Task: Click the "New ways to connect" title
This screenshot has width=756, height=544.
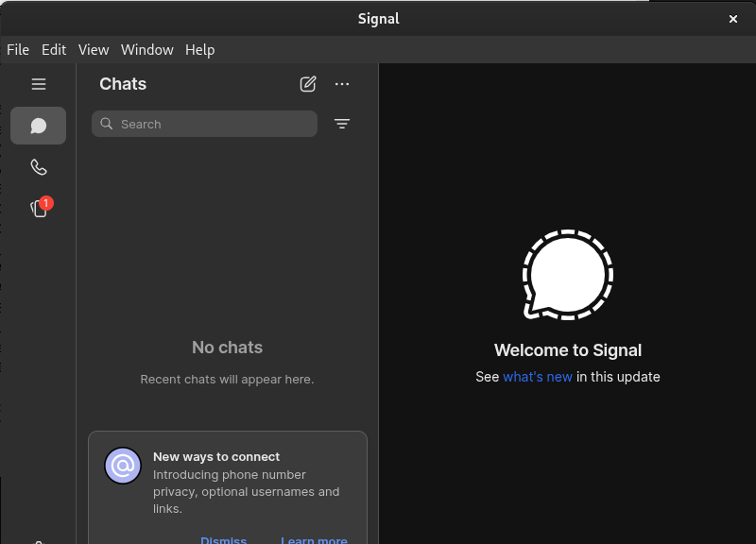Action: (216, 457)
